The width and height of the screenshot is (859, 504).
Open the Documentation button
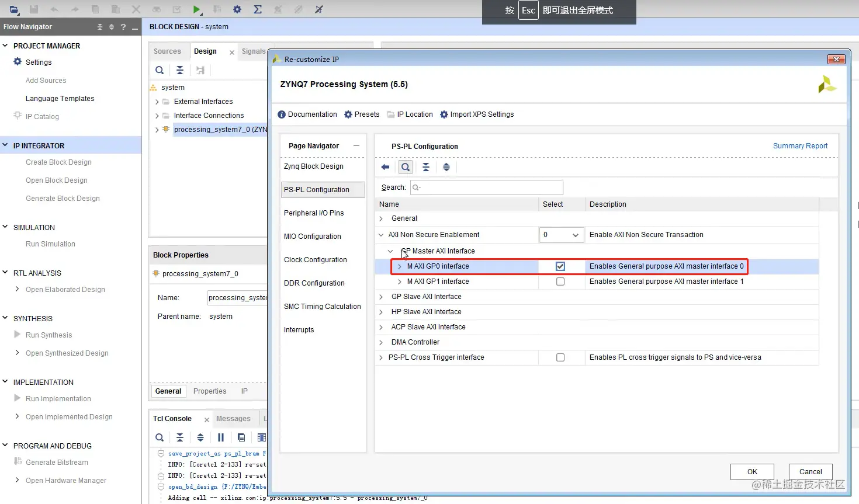point(307,114)
